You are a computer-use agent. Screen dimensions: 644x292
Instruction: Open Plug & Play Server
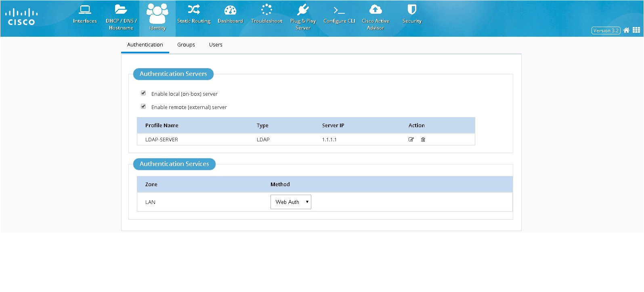click(x=303, y=17)
